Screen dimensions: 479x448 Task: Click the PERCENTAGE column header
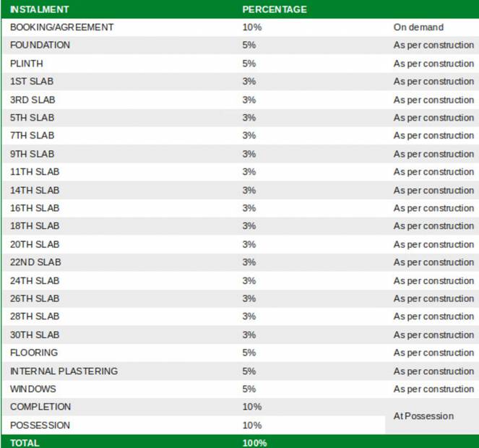275,9
